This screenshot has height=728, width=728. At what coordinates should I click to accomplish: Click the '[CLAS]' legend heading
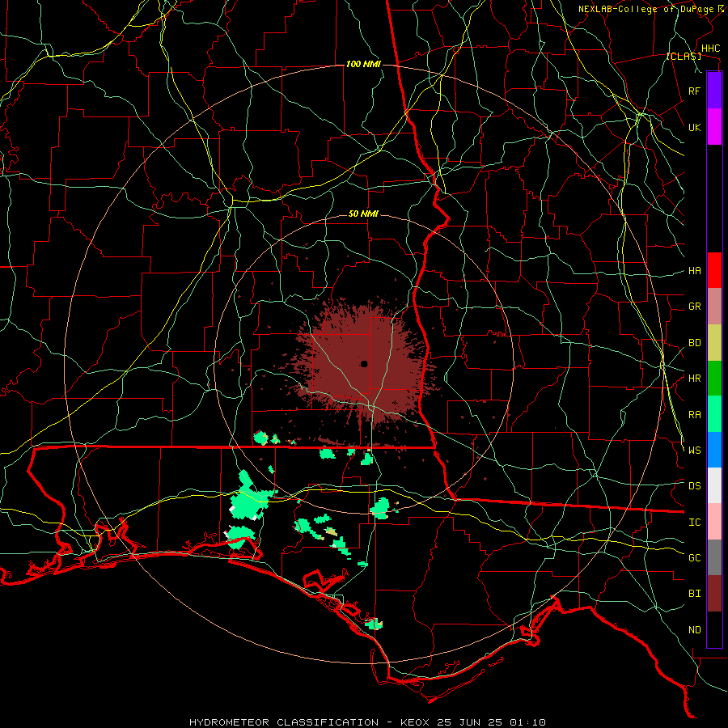[684, 56]
